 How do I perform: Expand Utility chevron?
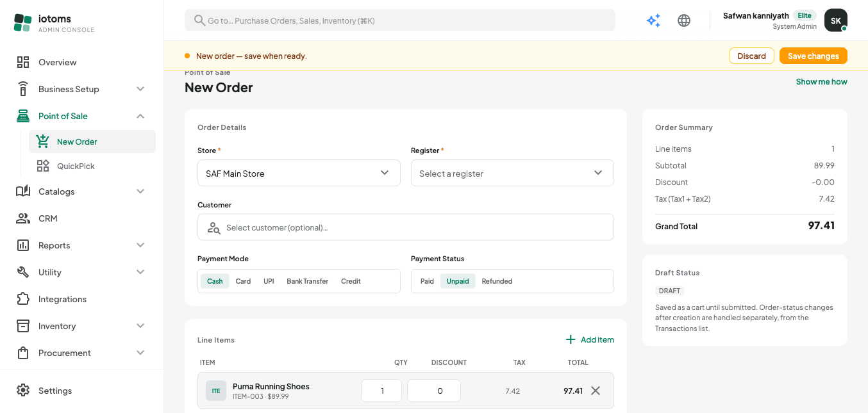click(x=140, y=272)
